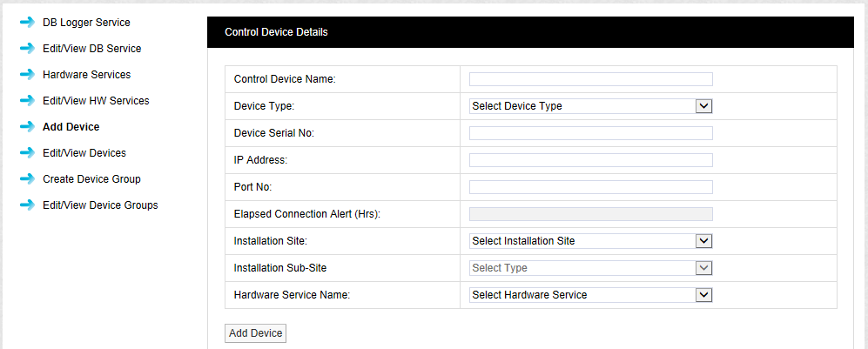Click the Device Serial No input

coord(590,133)
